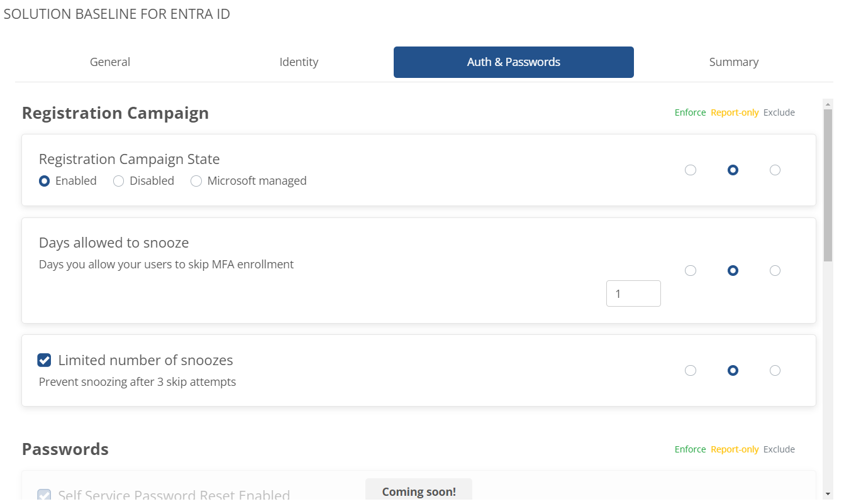Select Report-only for Days allowed to snooze
The width and height of the screenshot is (844, 504).
click(733, 270)
